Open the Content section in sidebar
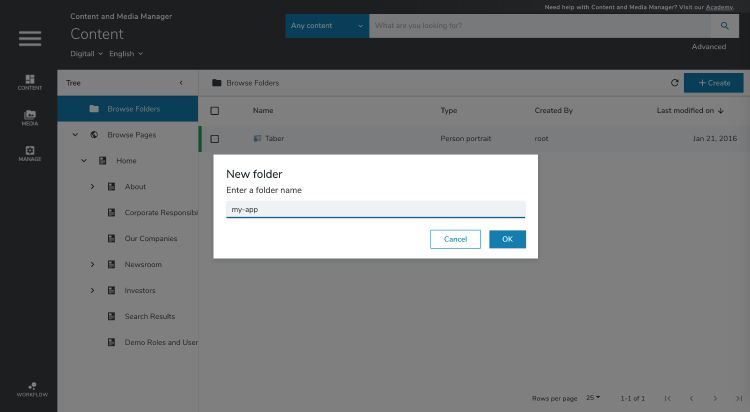Viewport: 750px width, 412px height. [30, 82]
